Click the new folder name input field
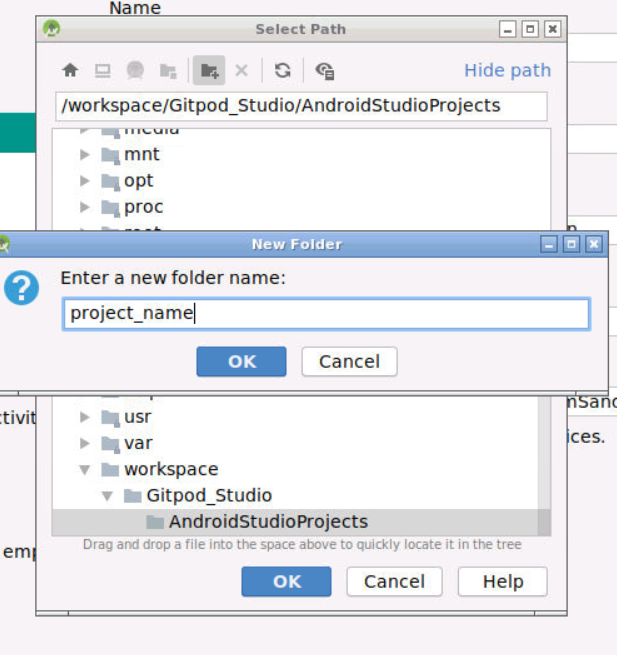Screen dimensions: 617x655 coord(326,314)
